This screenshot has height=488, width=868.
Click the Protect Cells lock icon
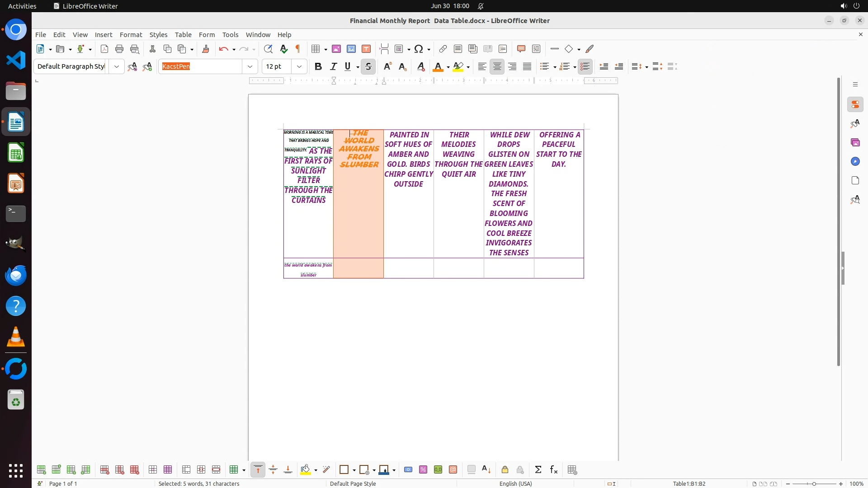[505, 470]
